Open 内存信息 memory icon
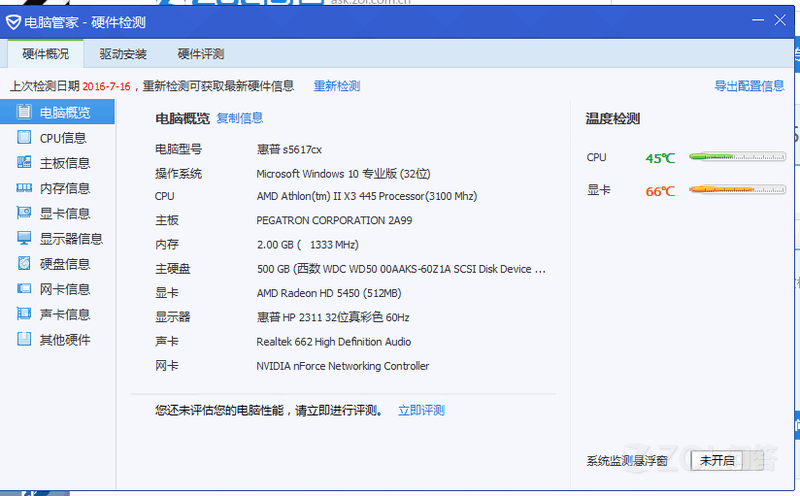Screen dimensions: 800x496 pos(24,188)
